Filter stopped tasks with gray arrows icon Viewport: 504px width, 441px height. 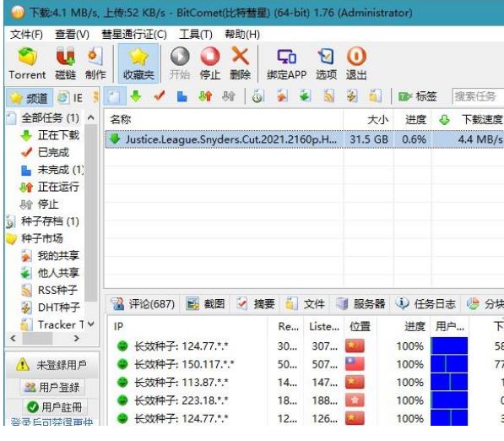tap(229, 96)
